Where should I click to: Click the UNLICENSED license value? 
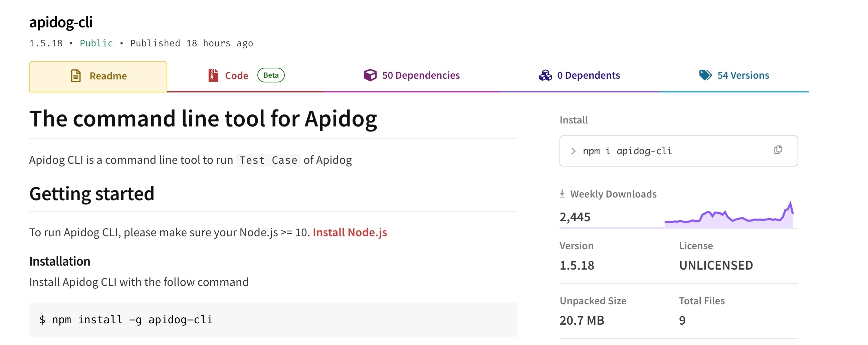pyautogui.click(x=716, y=266)
